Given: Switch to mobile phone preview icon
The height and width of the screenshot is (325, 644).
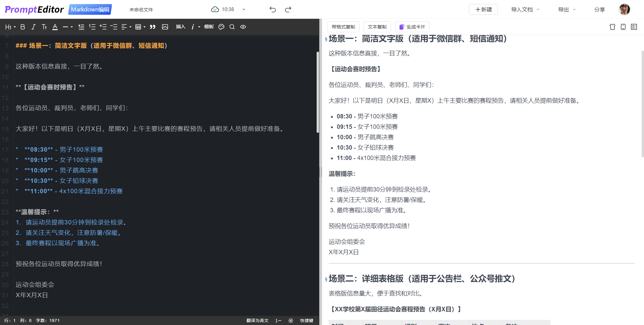Looking at the screenshot, I should (623, 27).
